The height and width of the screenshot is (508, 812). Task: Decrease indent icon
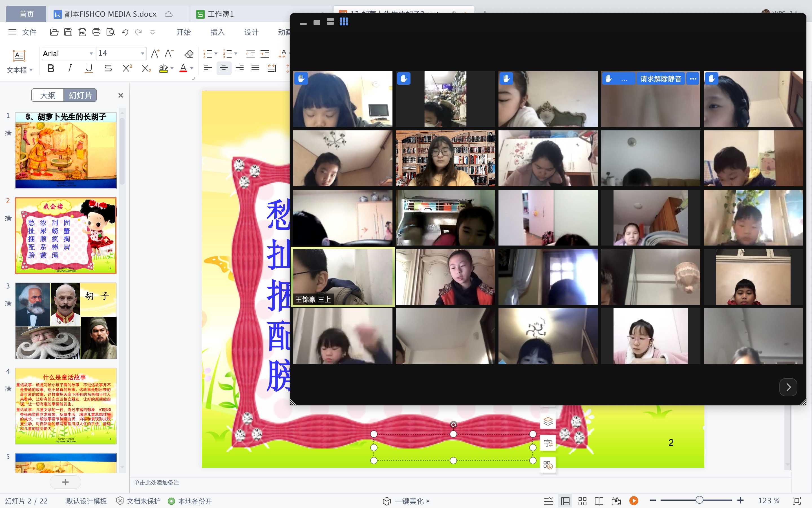[x=250, y=54]
